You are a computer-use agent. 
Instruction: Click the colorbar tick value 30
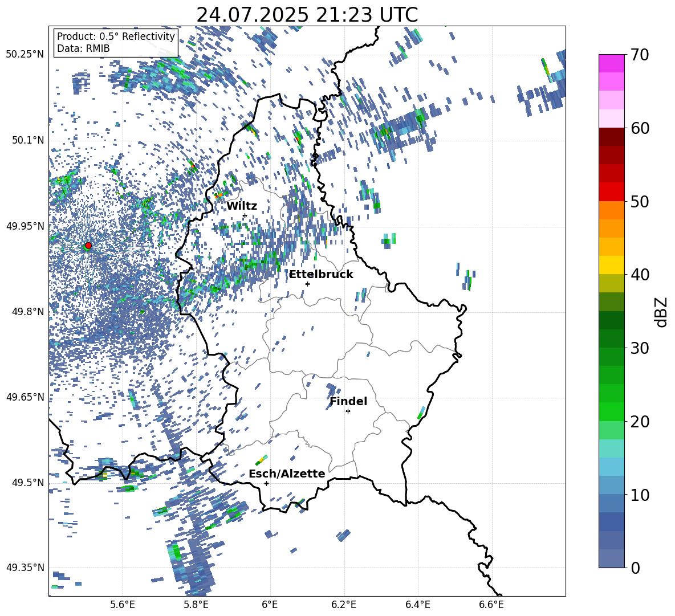tap(639, 348)
